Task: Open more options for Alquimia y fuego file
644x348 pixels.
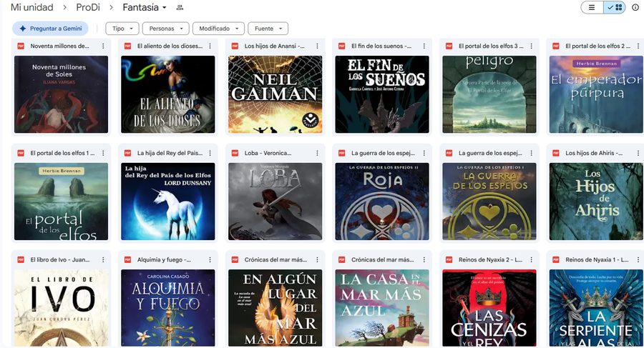Action: [210, 260]
